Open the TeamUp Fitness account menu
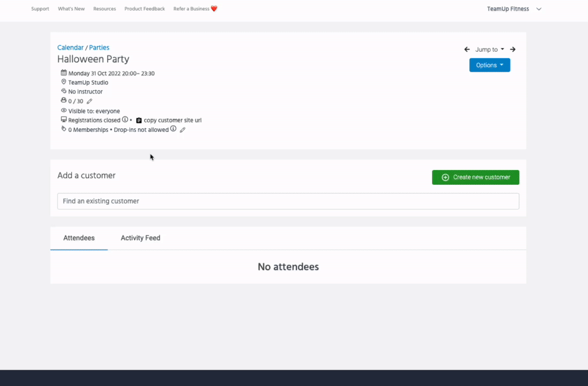Image resolution: width=588 pixels, height=386 pixels. click(514, 9)
